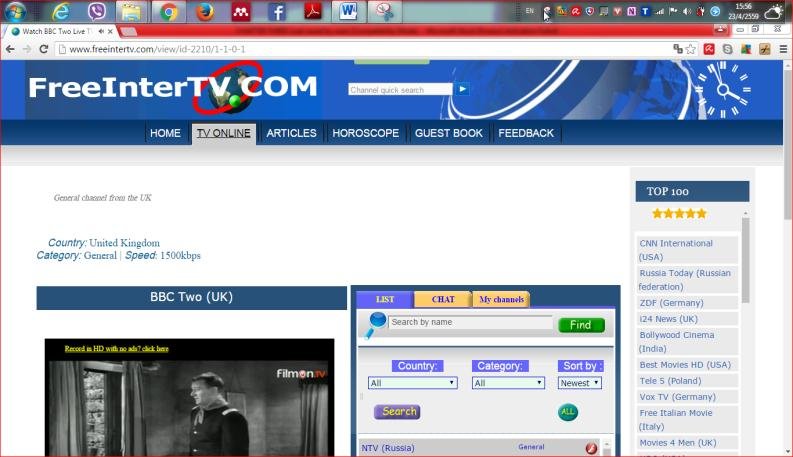Switch to Microsoft Word taskbar icon

[x=348, y=12]
